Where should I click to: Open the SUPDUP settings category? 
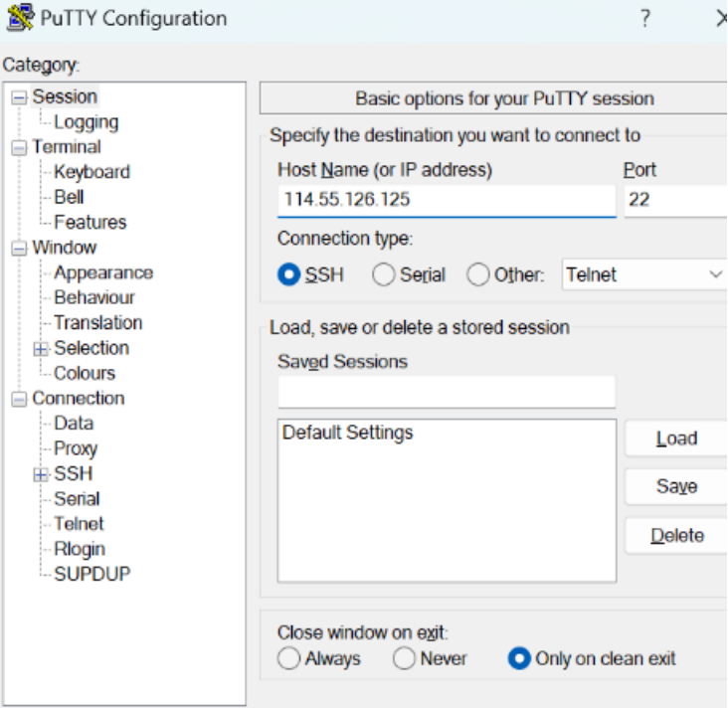[91, 575]
